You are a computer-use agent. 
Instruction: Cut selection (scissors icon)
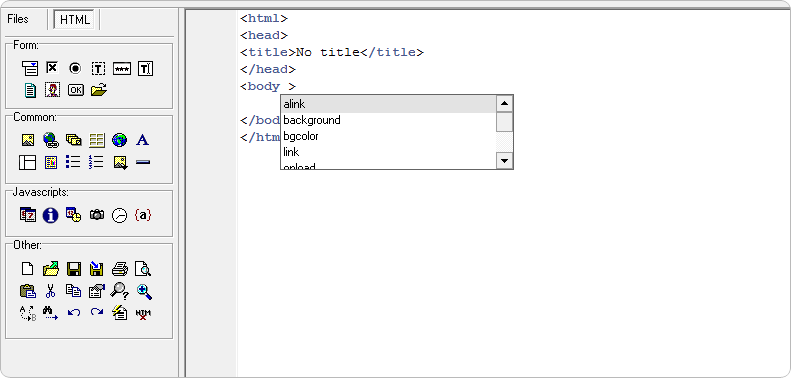[50, 291]
